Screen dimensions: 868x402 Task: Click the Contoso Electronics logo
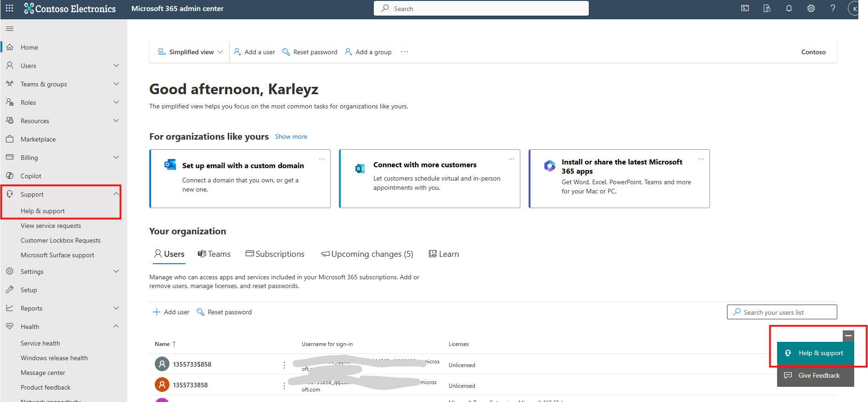tap(70, 8)
